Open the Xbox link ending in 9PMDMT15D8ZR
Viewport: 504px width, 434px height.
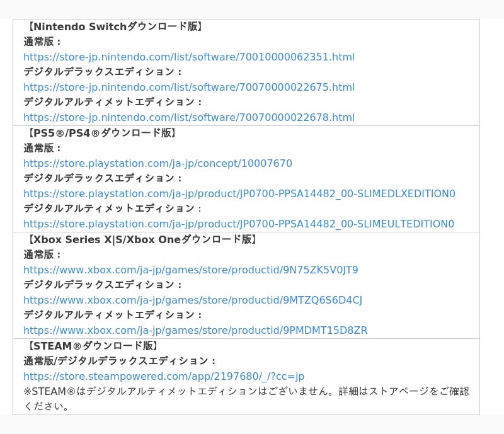195,330
